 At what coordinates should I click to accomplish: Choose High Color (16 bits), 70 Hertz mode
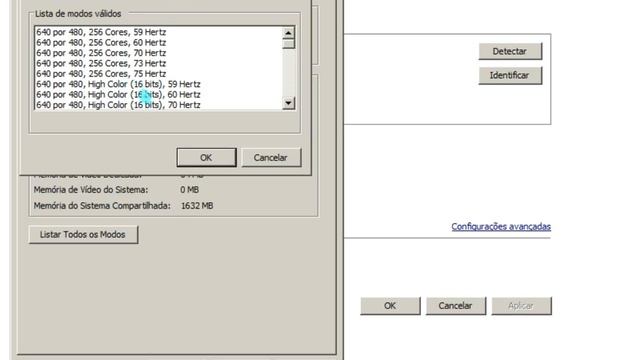[158, 105]
